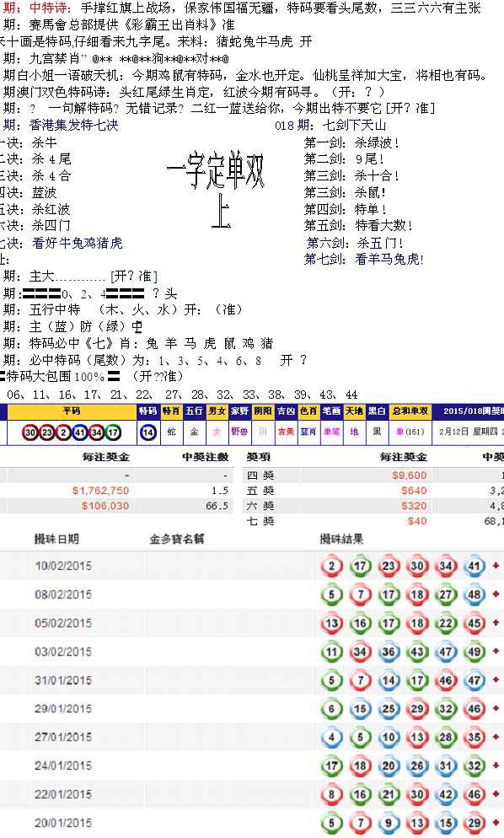Click the red 吉凶 header cell

pos(286,411)
